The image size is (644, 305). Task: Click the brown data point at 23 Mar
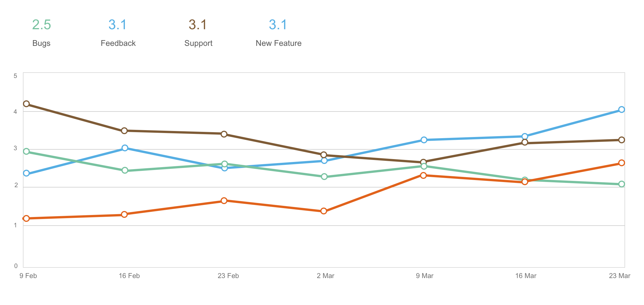[x=621, y=140]
